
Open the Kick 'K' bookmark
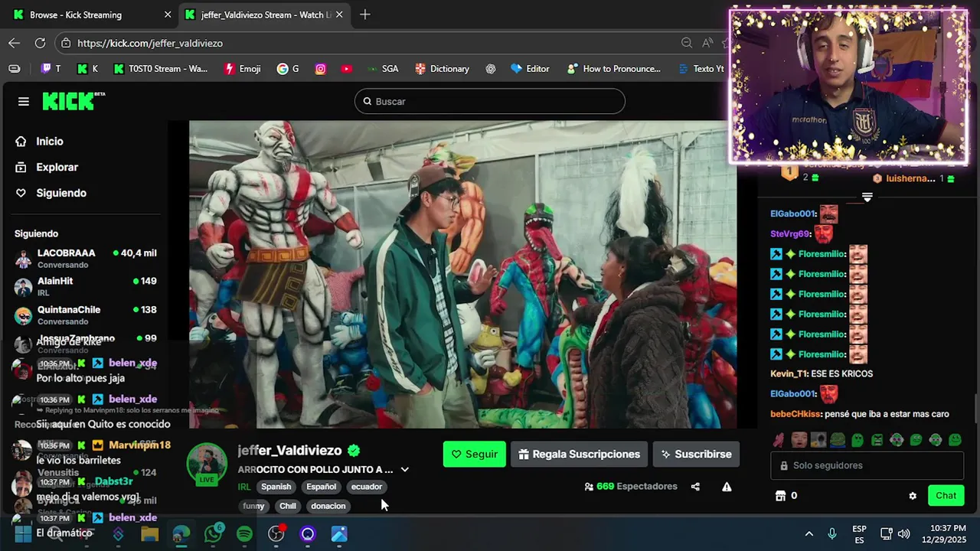click(x=87, y=69)
